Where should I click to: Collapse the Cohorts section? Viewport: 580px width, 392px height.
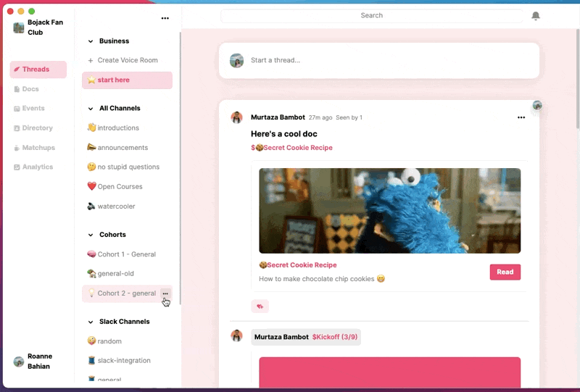click(x=91, y=235)
